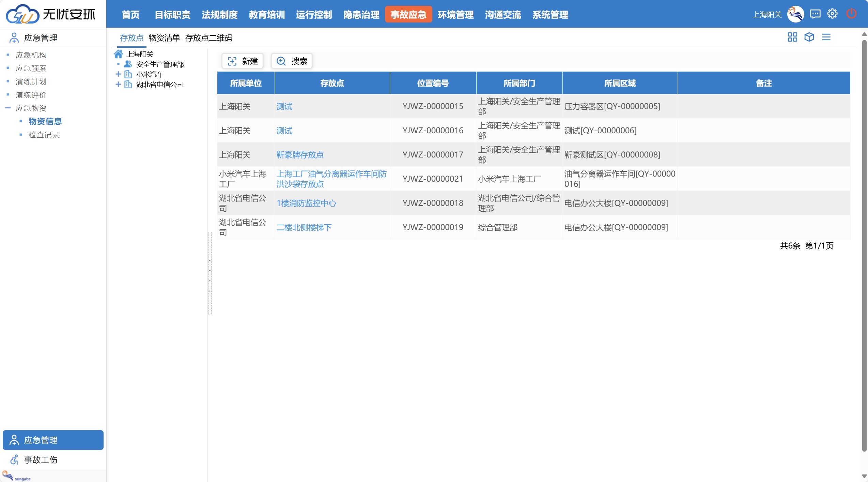Open the 沟通交流 menu
This screenshot has width=868, height=482.
[503, 15]
